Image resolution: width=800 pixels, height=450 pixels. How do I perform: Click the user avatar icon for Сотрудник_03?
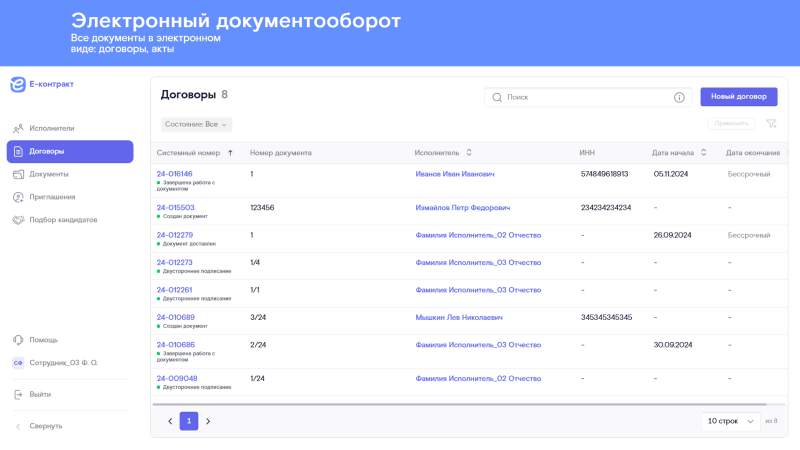point(18,363)
